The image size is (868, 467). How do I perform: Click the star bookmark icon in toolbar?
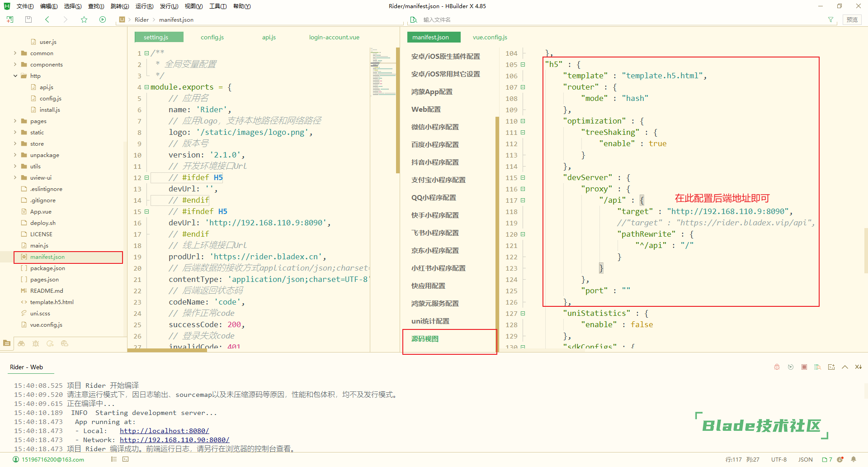[x=84, y=19]
